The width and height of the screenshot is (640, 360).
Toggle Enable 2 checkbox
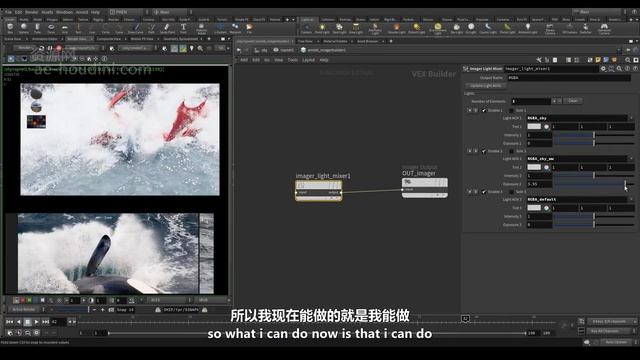[484, 151]
